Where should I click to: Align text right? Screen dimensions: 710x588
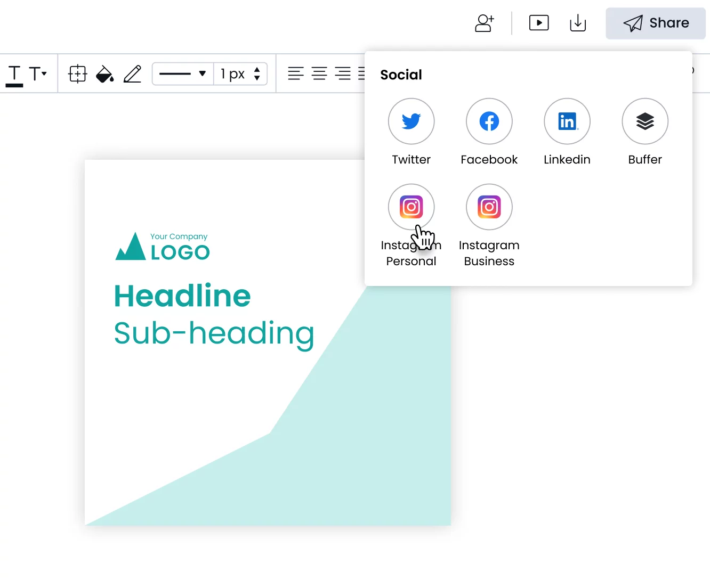342,73
